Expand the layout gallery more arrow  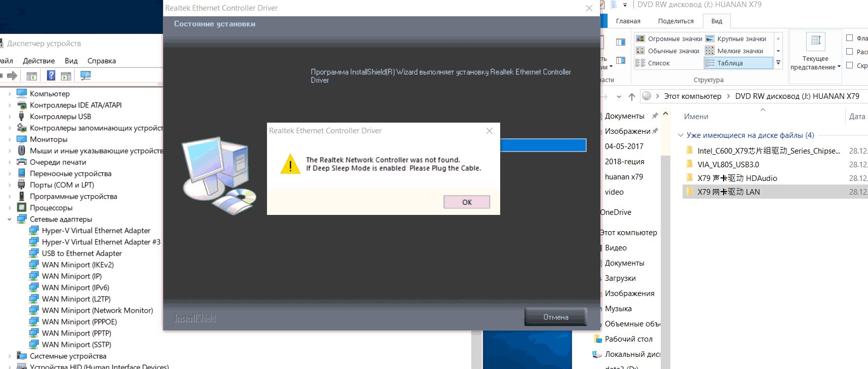[778, 63]
